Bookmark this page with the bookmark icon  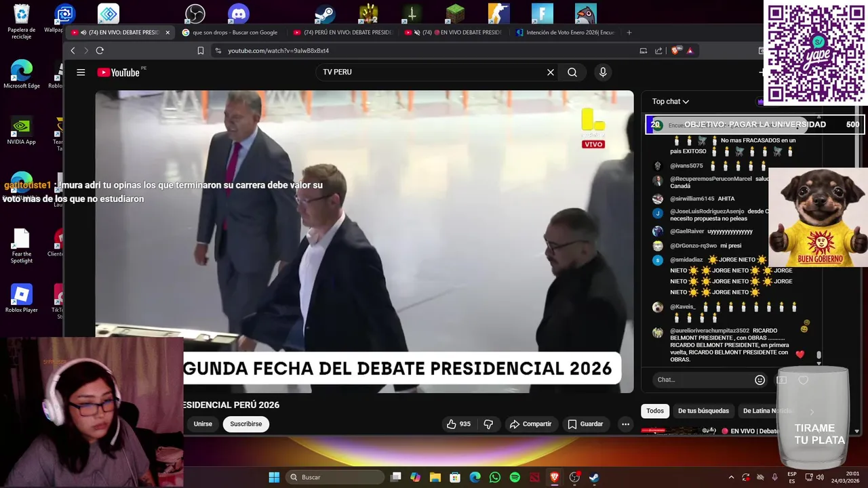point(201,51)
